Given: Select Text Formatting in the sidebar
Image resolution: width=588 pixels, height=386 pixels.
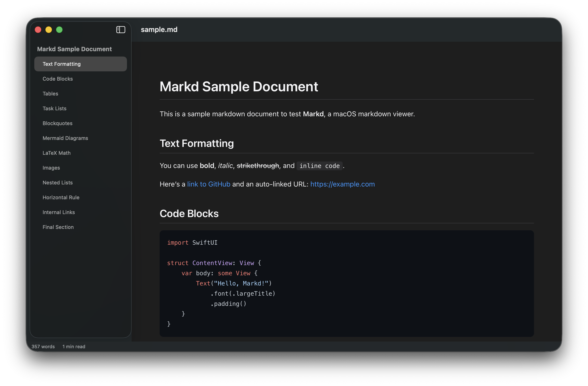Looking at the screenshot, I should click(x=62, y=64).
